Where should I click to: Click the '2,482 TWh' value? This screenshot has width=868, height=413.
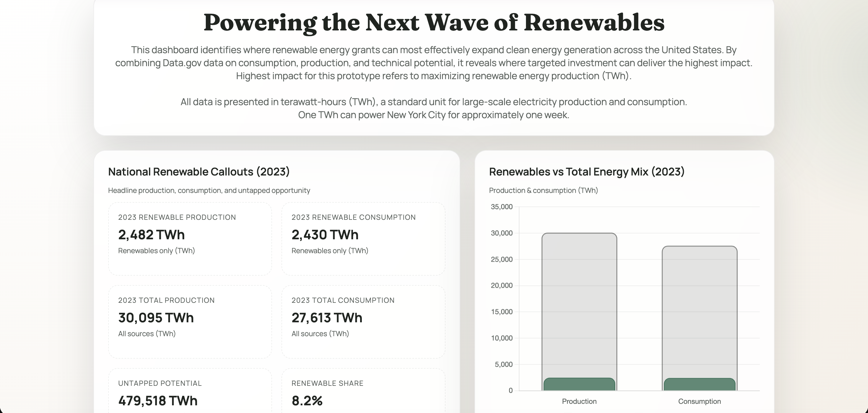(x=151, y=235)
